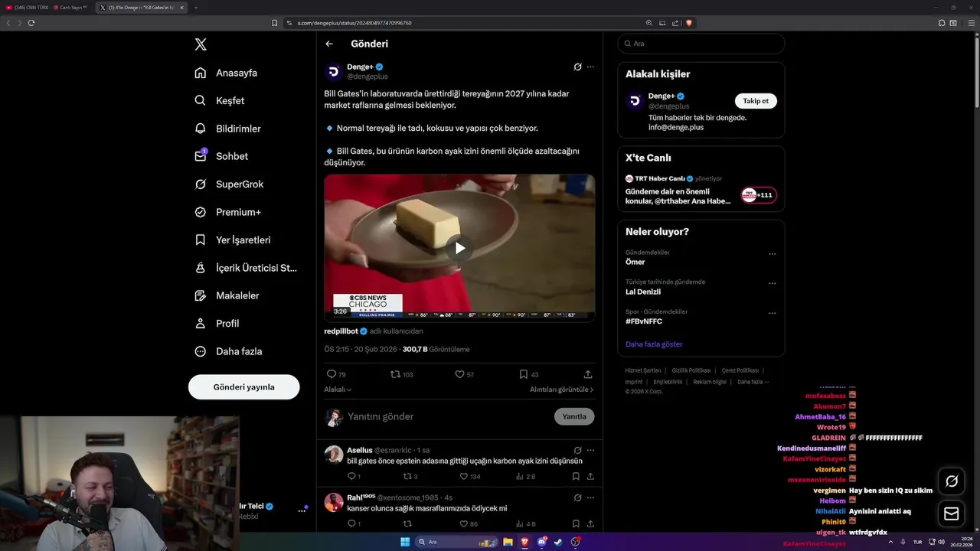Like Asellus reply with 134 likes
The width and height of the screenshot is (980, 551).
(x=469, y=476)
